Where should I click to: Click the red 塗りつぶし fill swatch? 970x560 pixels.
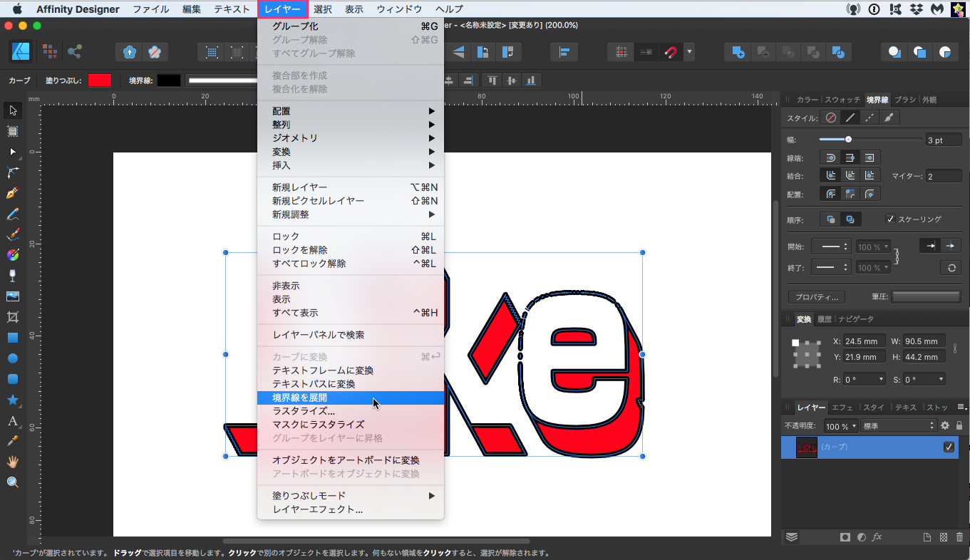[100, 81]
